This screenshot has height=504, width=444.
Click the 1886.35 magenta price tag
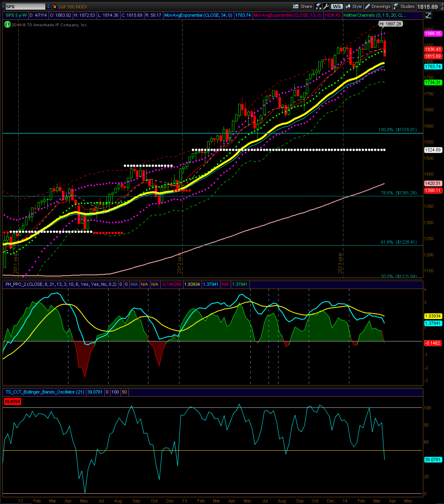click(433, 33)
